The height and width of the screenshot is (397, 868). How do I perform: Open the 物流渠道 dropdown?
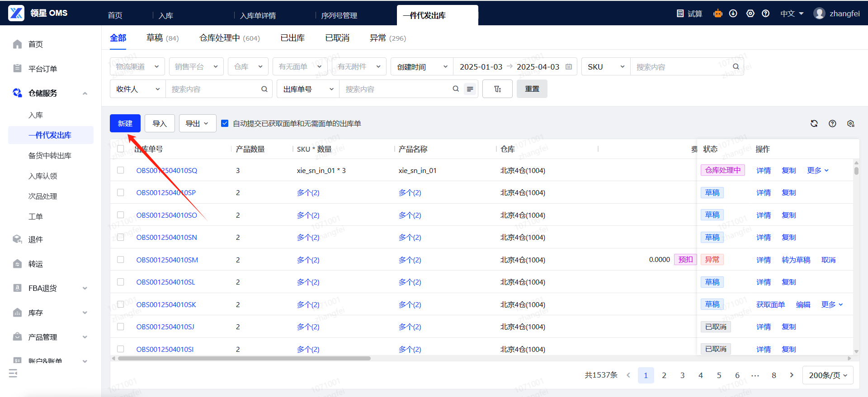click(x=137, y=66)
